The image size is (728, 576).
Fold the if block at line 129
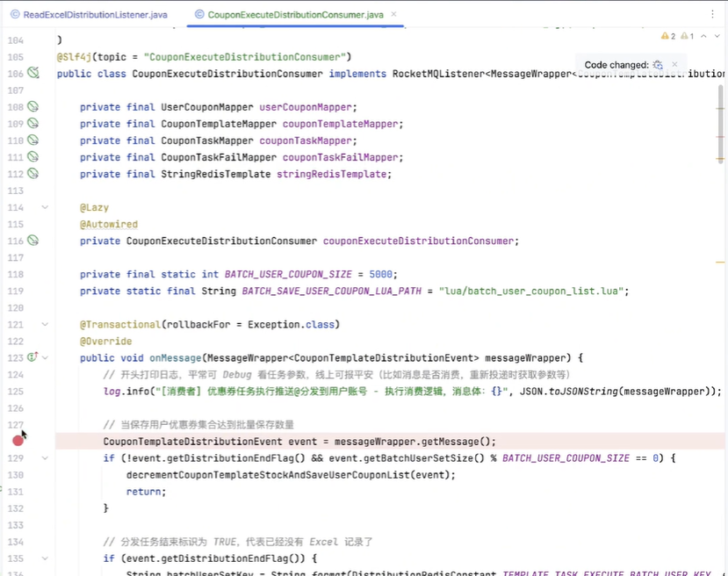tap(45, 457)
